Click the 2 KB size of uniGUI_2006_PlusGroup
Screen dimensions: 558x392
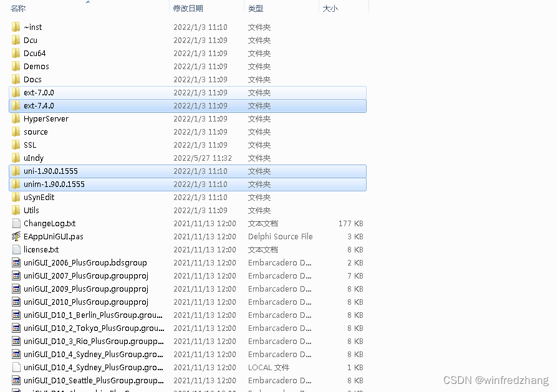coord(355,262)
